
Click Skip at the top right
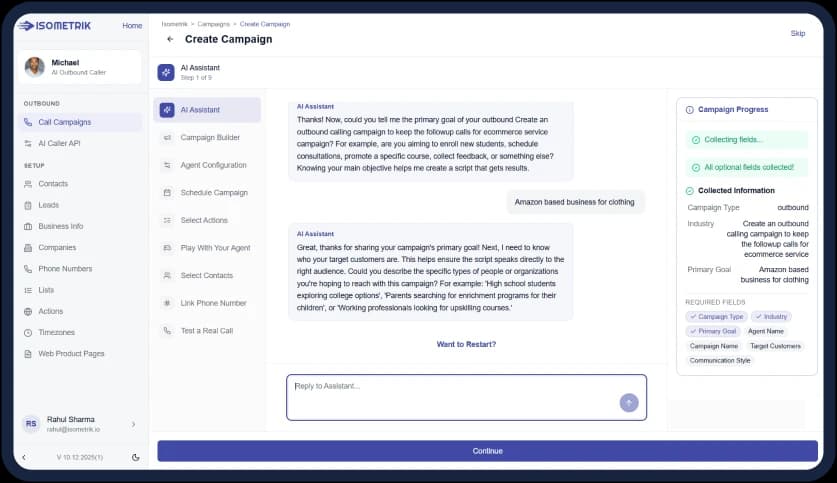tap(797, 33)
